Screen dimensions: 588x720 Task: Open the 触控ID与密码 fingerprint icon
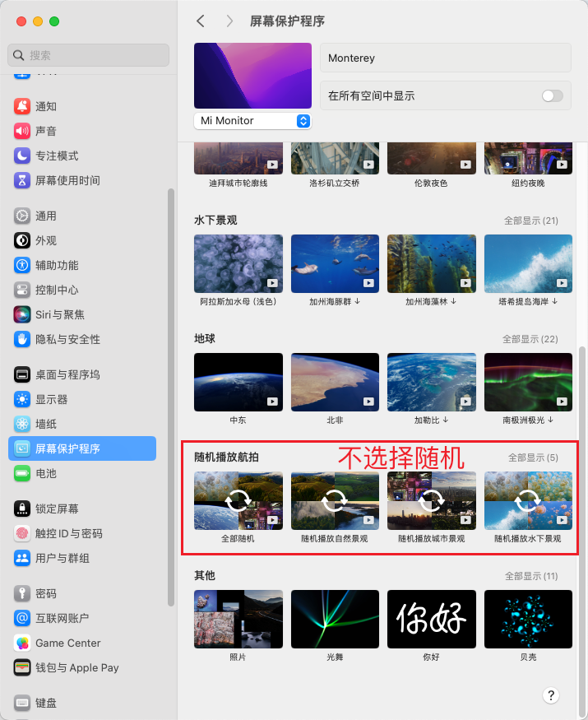tap(22, 533)
